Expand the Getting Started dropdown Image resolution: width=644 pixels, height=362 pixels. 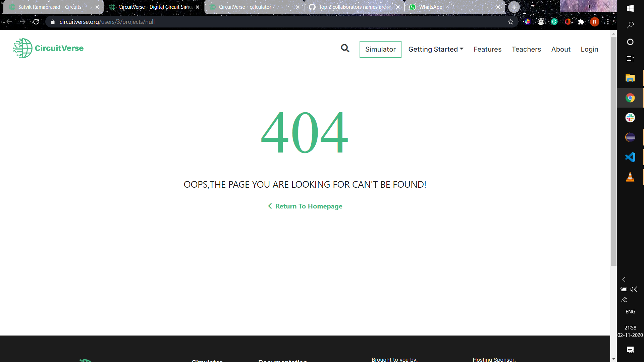436,49
